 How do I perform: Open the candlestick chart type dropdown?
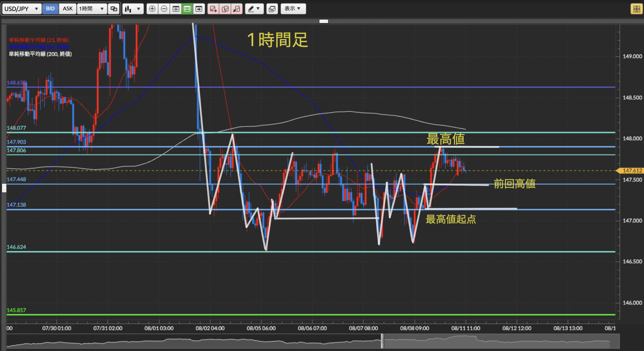coord(133,9)
